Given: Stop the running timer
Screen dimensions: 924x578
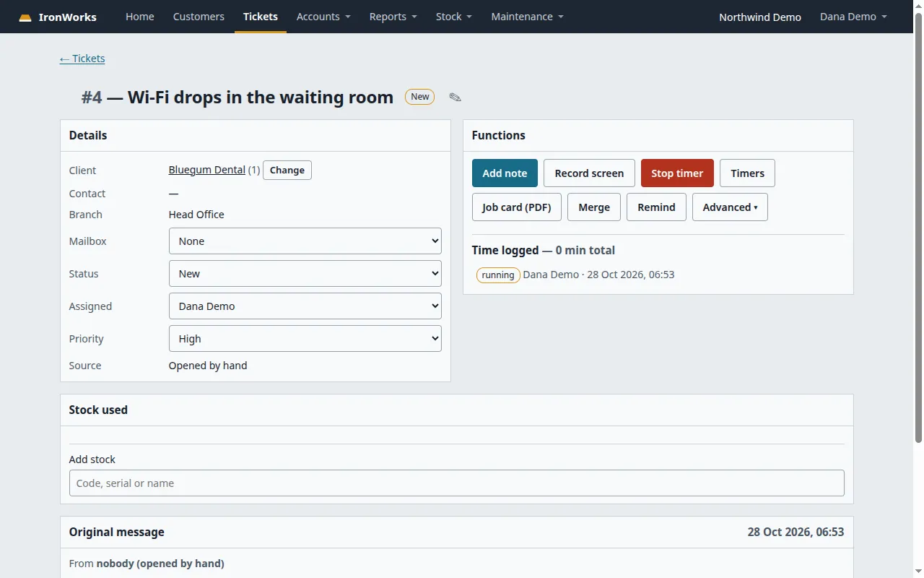Looking at the screenshot, I should (677, 173).
